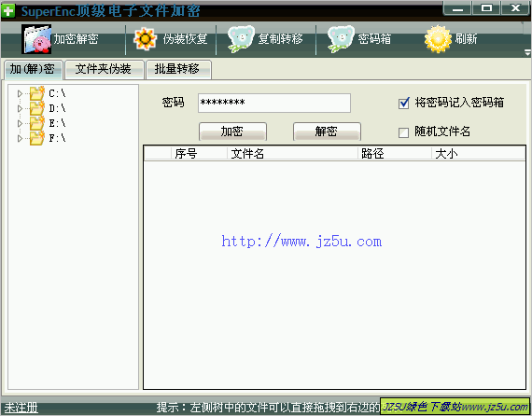
Task: Select the D:\ drive folder icon
Action: click(37, 108)
